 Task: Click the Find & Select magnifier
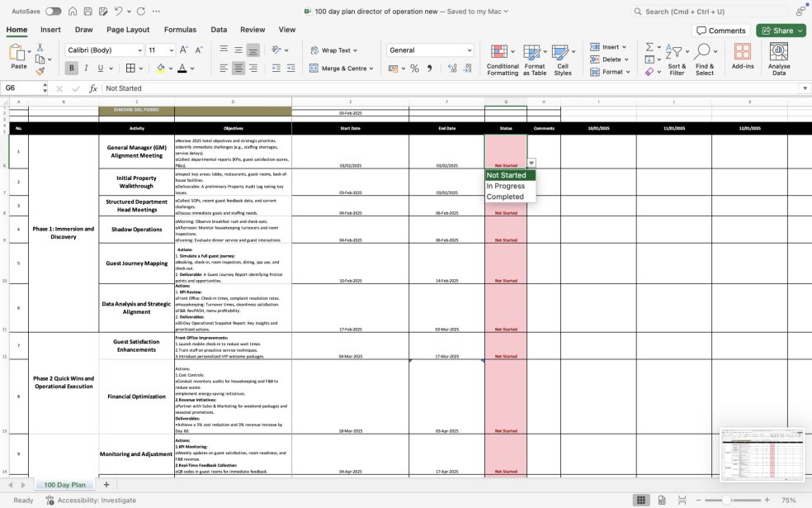704,59
